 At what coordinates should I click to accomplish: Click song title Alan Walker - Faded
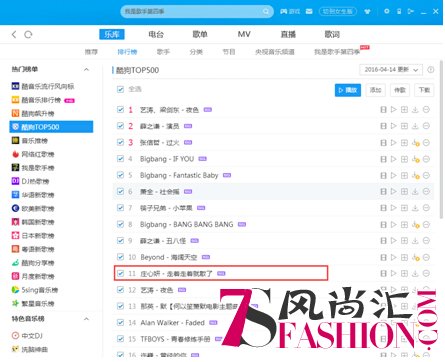(173, 323)
